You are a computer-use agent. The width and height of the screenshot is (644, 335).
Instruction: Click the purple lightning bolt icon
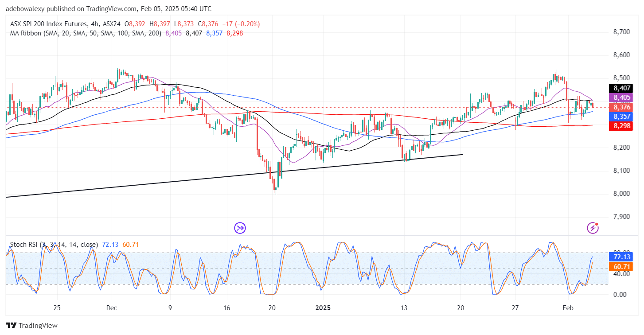click(x=593, y=228)
